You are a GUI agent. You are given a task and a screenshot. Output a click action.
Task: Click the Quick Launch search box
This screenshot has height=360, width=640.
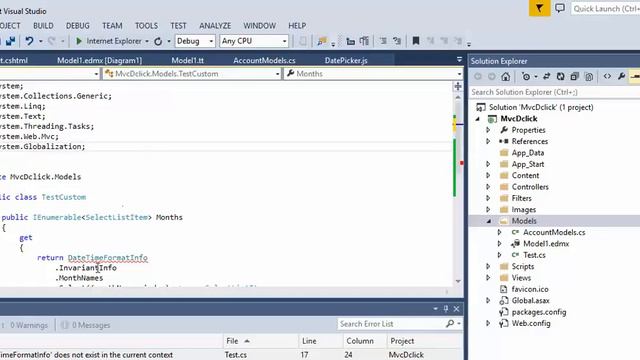tap(606, 9)
